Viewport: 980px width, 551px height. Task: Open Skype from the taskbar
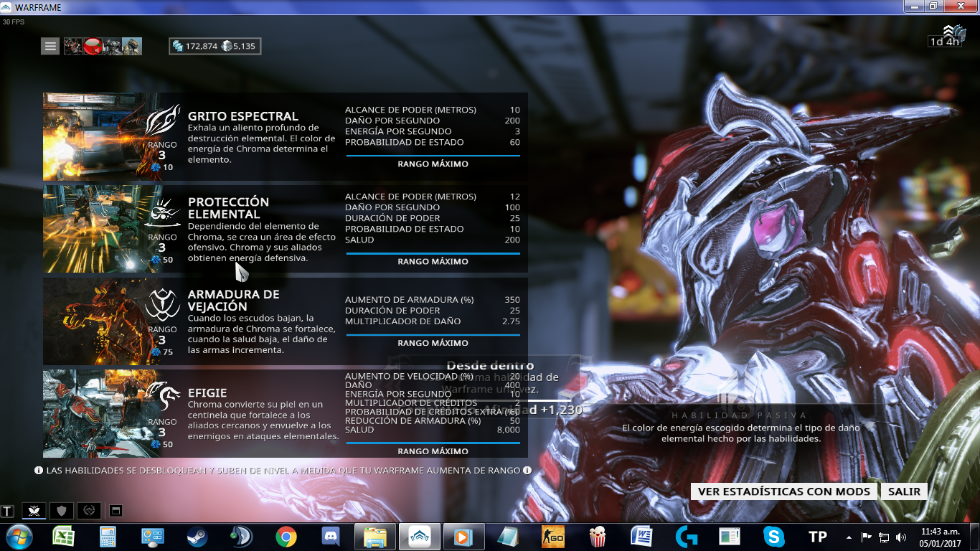pos(774,537)
